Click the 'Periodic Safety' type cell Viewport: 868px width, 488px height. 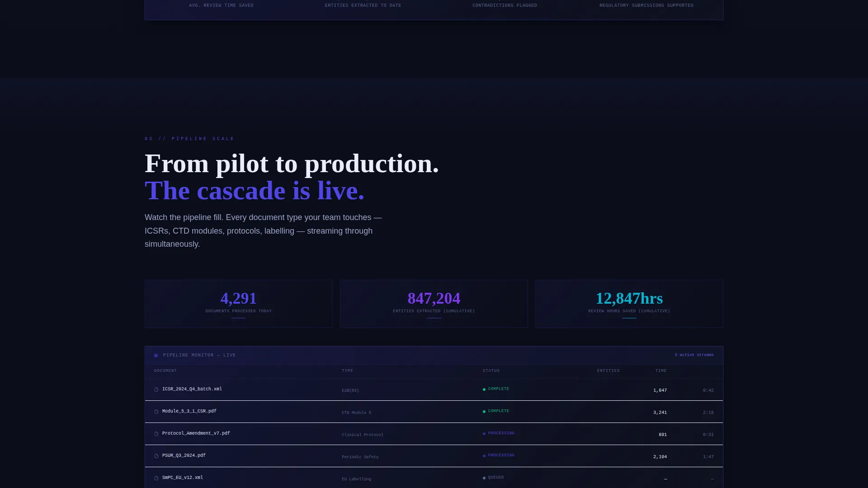coord(360,457)
